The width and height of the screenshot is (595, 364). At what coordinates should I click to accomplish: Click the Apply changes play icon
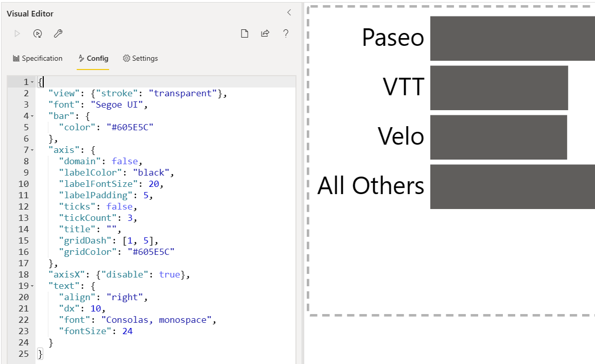[x=16, y=33]
